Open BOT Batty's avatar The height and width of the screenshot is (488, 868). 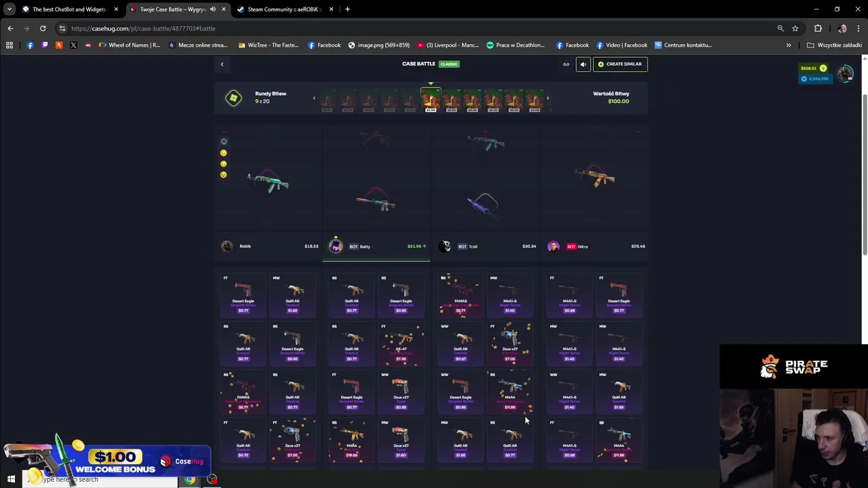point(336,247)
